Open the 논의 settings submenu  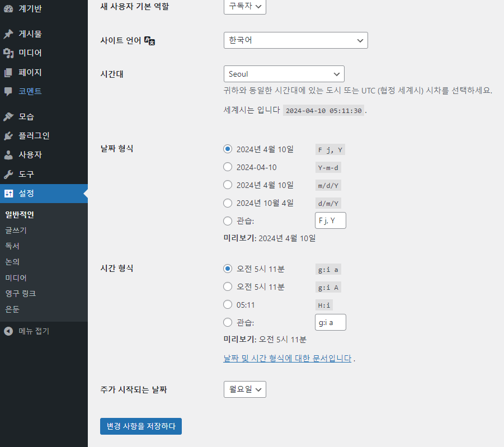[12, 262]
